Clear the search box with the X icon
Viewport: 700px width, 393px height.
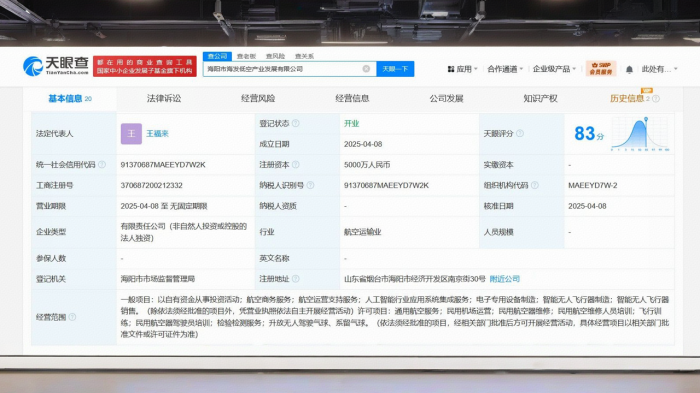click(366, 69)
